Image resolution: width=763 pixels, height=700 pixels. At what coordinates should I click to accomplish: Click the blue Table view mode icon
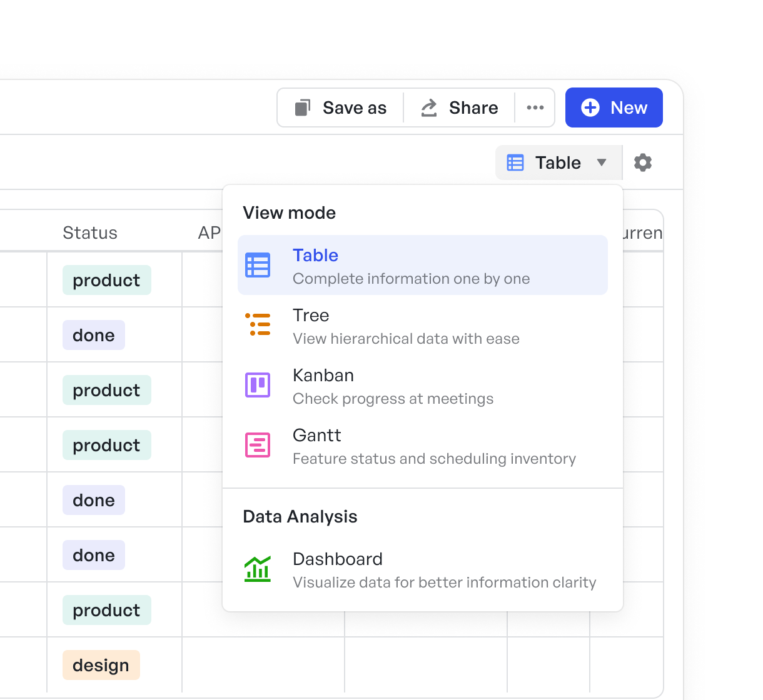tap(258, 265)
